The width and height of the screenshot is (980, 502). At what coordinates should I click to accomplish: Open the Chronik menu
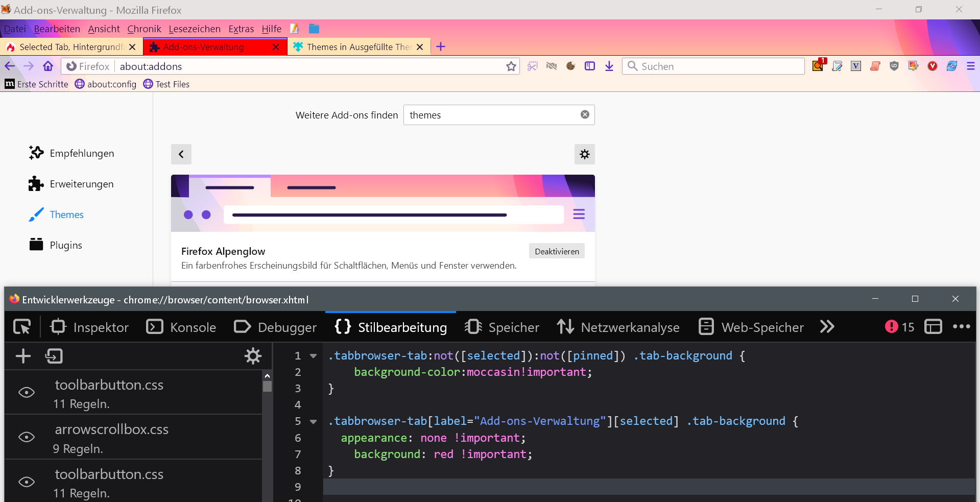144,29
